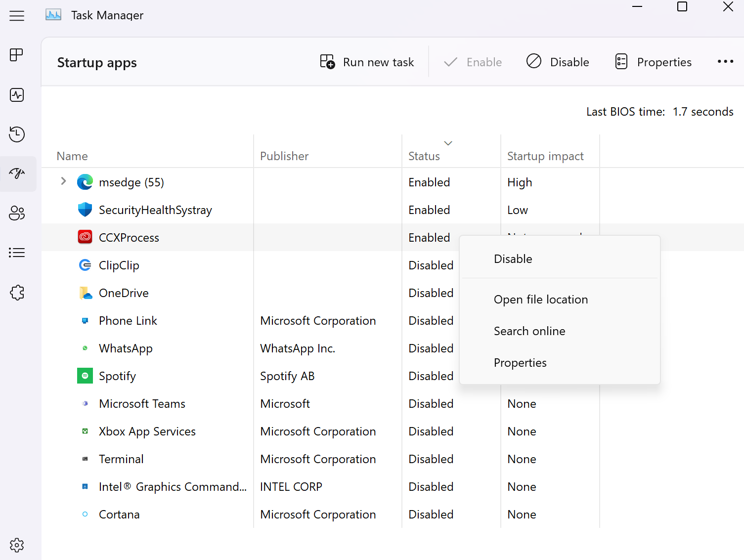The height and width of the screenshot is (560, 744).
Task: Click the CCXProcess Creative Cloud icon
Action: tap(85, 238)
